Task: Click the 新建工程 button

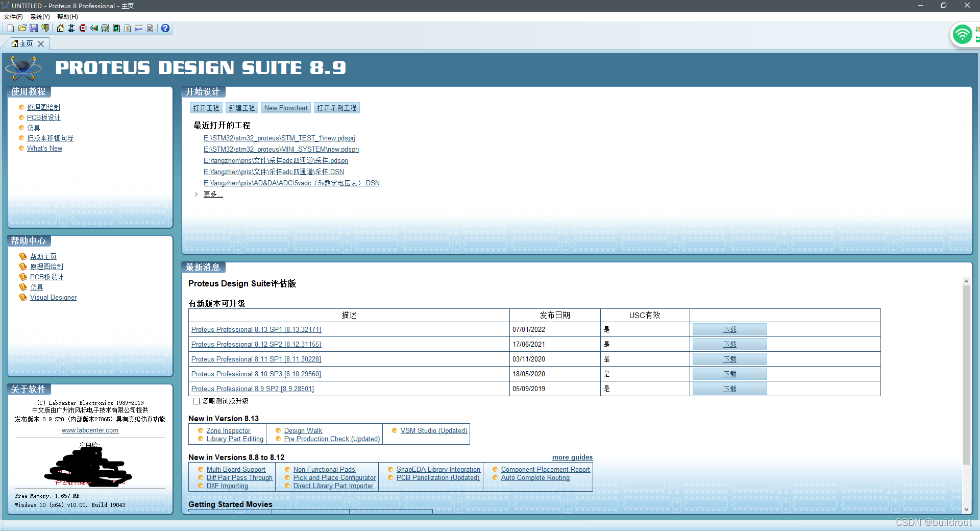Action: coord(242,108)
